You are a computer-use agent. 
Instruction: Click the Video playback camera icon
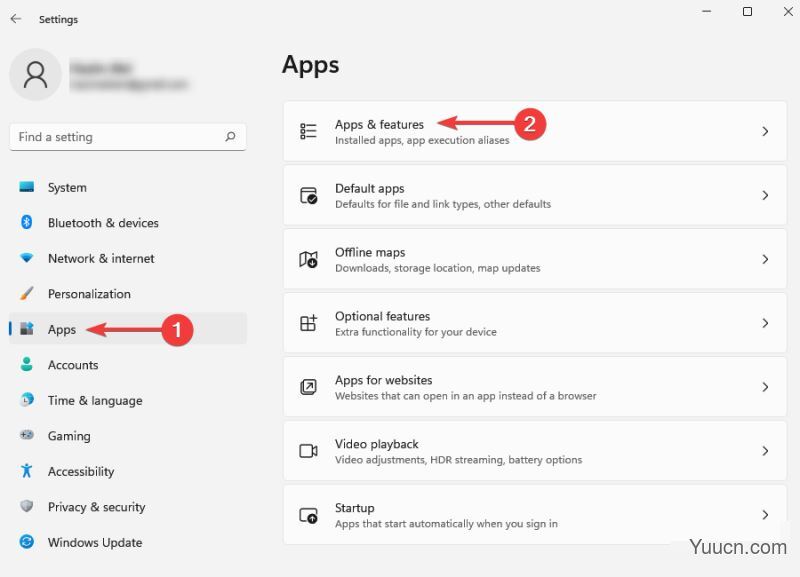(x=308, y=451)
